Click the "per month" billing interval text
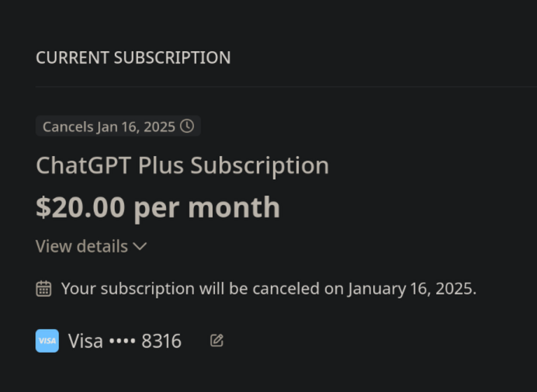 [x=206, y=207]
